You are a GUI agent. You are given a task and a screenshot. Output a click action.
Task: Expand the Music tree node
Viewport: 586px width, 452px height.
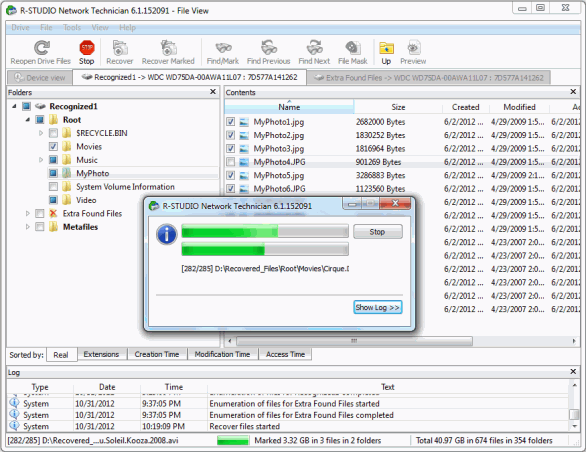pos(41,160)
